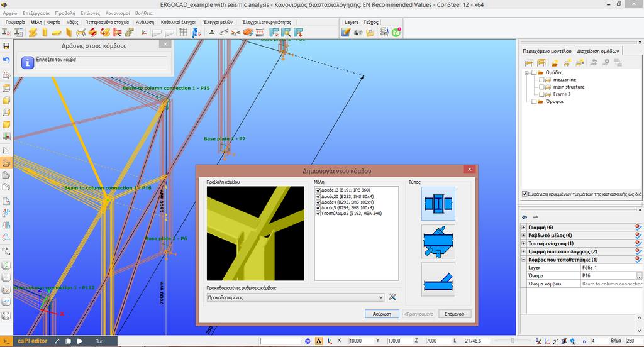
Task: Click the back arrow in properties panel
Action: tap(525, 217)
